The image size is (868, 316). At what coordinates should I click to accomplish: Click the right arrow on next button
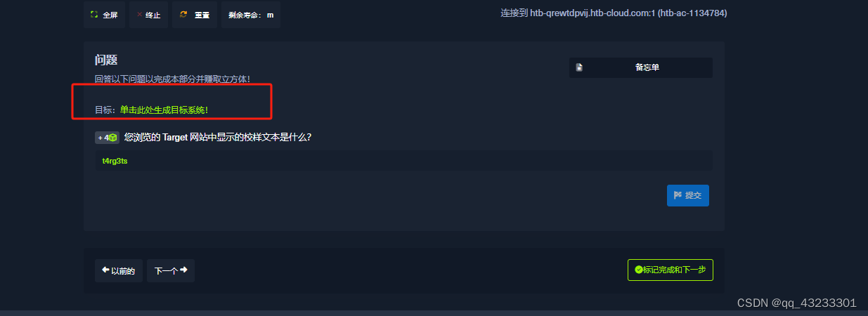183,270
